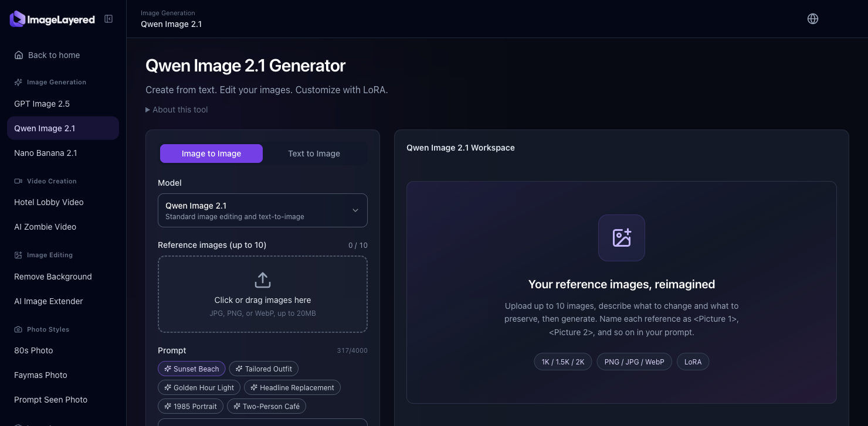Open Faymas Photo style
This screenshot has height=426, width=868.
coord(63,375)
